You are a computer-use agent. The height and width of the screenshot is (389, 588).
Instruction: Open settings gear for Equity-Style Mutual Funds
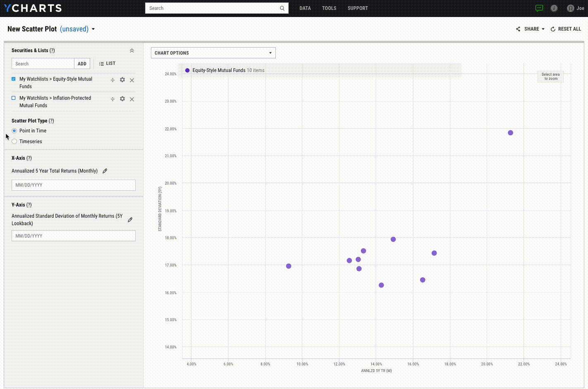coord(122,80)
